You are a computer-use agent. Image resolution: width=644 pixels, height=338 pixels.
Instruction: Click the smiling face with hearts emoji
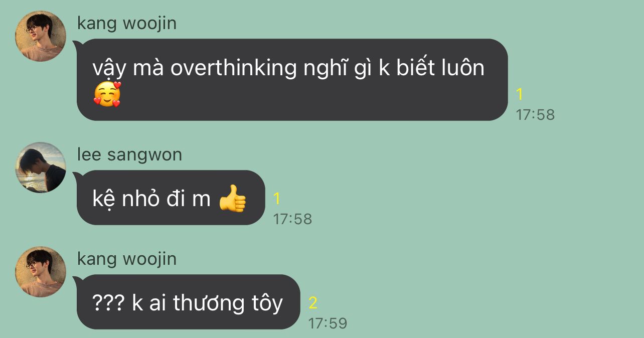click(x=107, y=94)
